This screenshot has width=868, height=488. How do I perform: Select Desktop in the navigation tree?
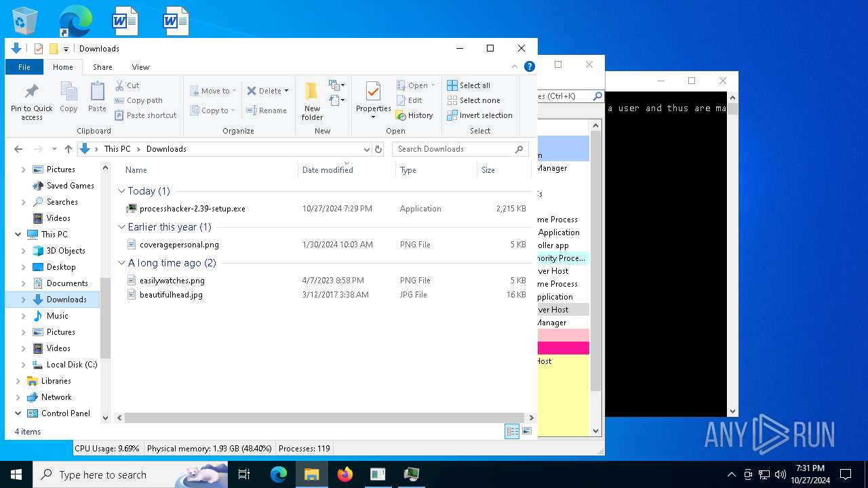[61, 267]
